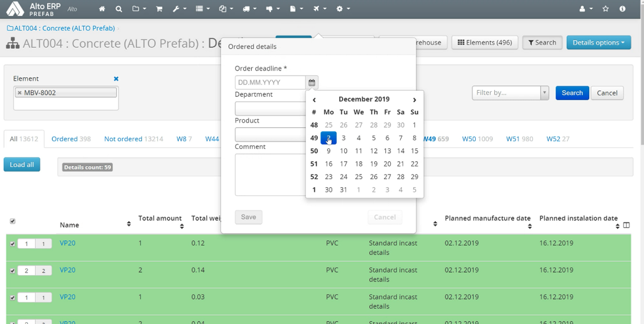The image size is (644, 324).
Task: Uncheck the first VP20 row checkbox
Action: coord(12,244)
